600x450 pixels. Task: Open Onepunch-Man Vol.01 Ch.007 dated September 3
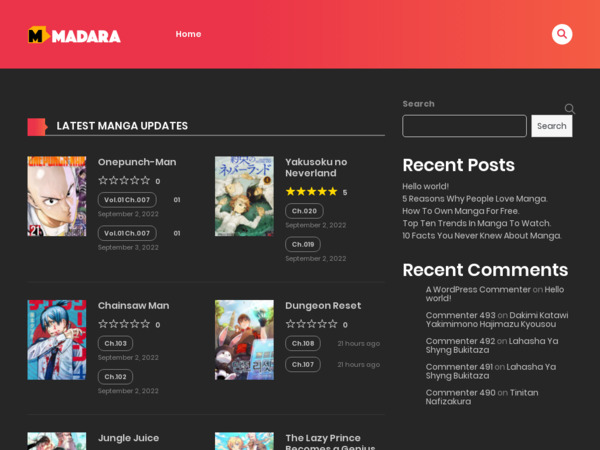pyautogui.click(x=127, y=233)
